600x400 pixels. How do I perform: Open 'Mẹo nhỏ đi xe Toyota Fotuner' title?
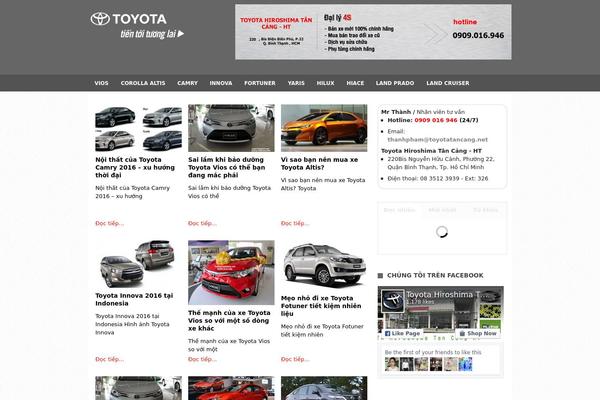[x=321, y=306]
